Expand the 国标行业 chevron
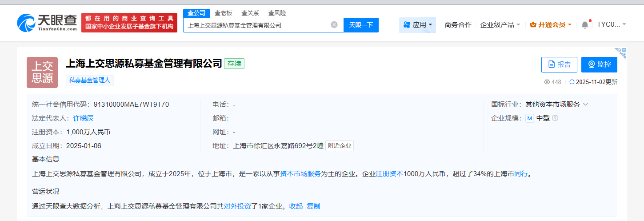This screenshot has height=221, width=644. (x=585, y=104)
